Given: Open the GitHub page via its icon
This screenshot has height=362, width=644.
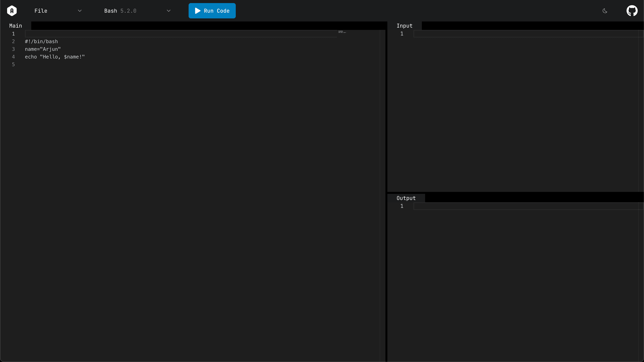Looking at the screenshot, I should click(632, 11).
